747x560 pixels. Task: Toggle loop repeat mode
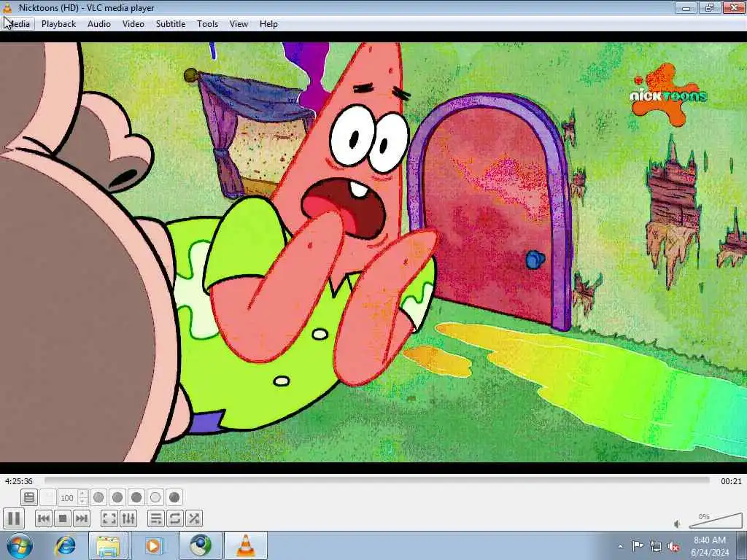(175, 518)
